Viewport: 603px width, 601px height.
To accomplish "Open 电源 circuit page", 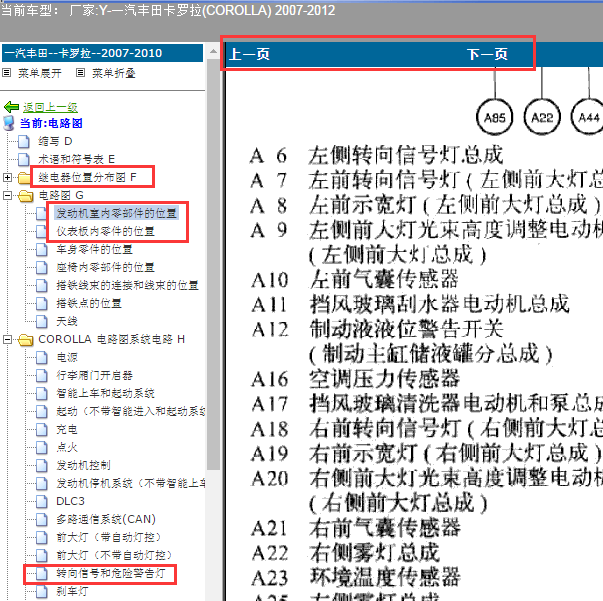I will pyautogui.click(x=67, y=358).
